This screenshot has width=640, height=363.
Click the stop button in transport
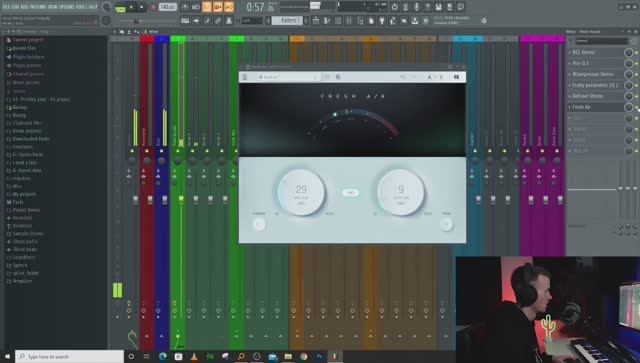[142, 7]
